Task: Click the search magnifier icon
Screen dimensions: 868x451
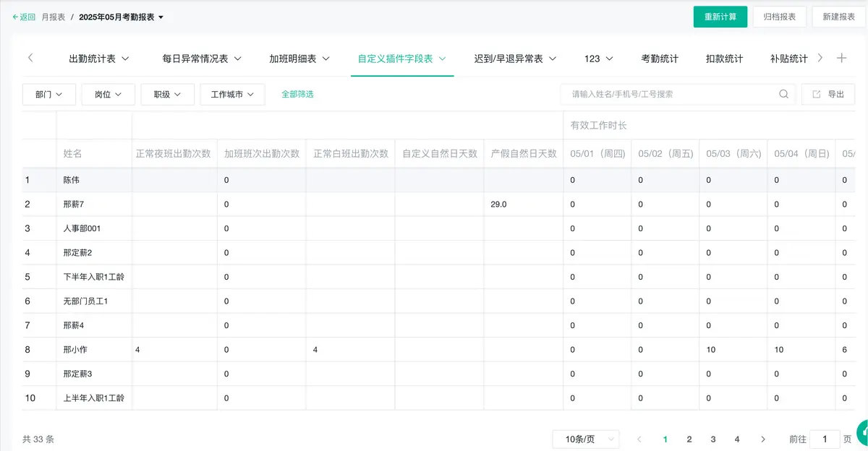Action: coord(783,94)
